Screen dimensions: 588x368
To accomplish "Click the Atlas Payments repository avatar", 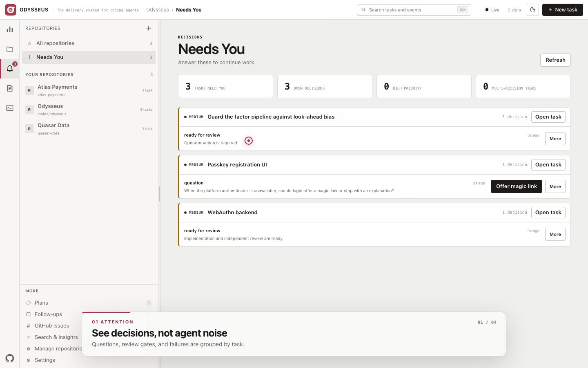I will (x=29, y=90).
